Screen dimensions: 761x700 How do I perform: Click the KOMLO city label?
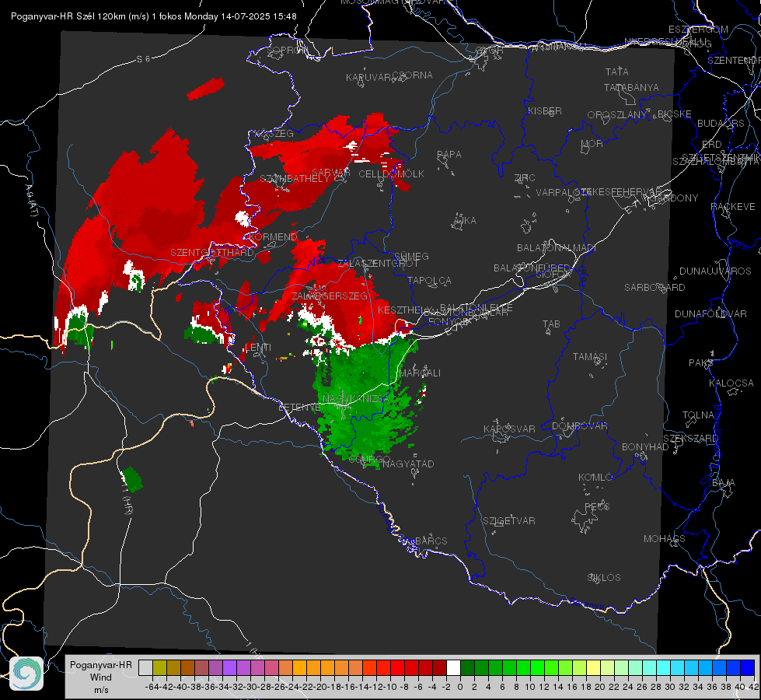coord(595,478)
